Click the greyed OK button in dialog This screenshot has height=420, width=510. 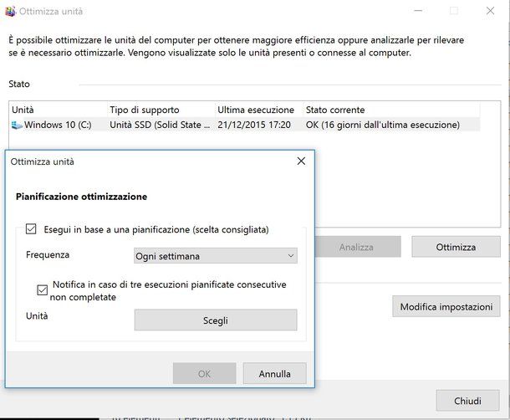pos(205,373)
